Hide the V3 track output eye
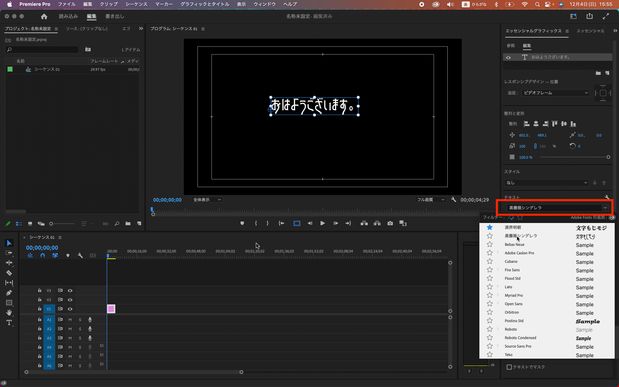 click(x=70, y=291)
